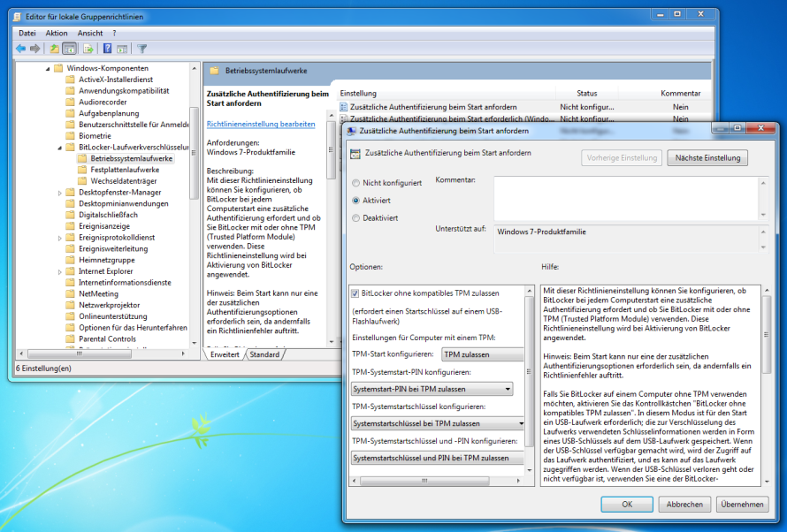Viewport: 787px width, 532px height.
Task: Click the policy icon beside the dialog heading
Action: coord(355,154)
